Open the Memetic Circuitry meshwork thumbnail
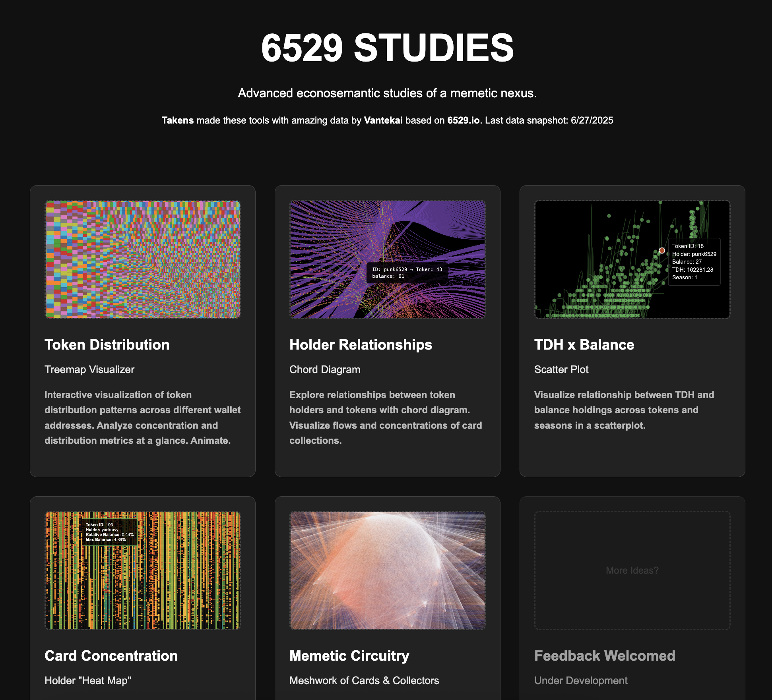This screenshot has width=772, height=700. (387, 570)
